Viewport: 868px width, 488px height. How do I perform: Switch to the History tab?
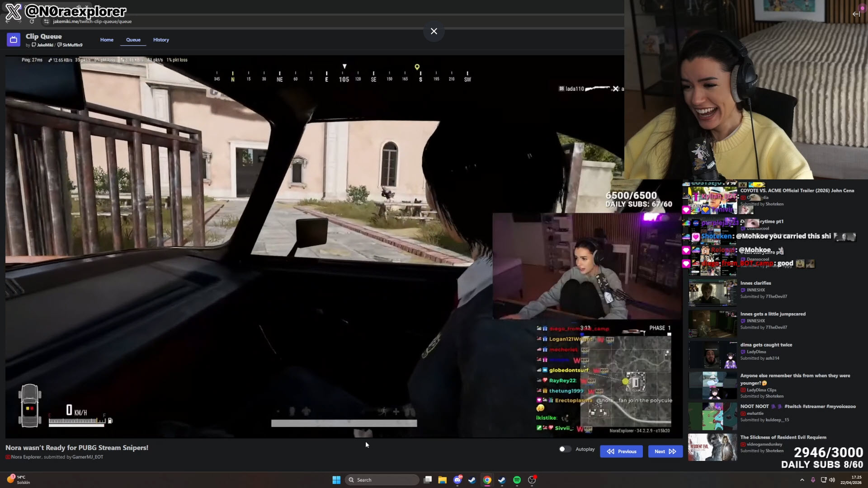point(161,40)
